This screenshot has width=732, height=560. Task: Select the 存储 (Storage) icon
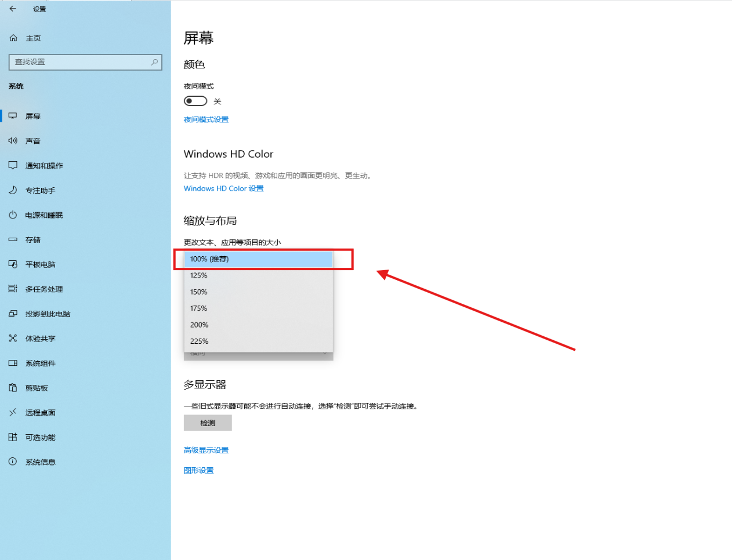tap(34, 239)
